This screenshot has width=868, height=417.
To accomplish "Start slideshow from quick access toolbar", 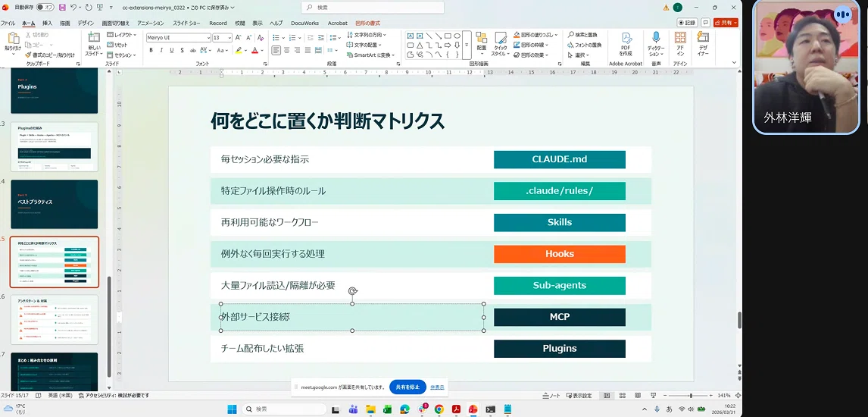I will [99, 7].
